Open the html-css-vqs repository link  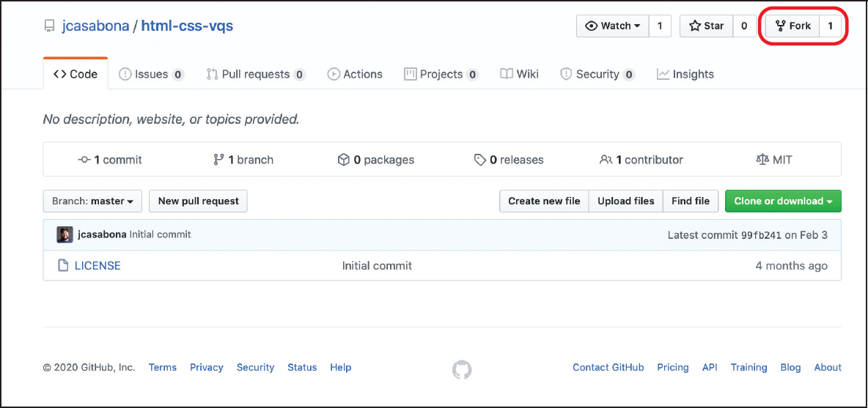click(x=187, y=26)
